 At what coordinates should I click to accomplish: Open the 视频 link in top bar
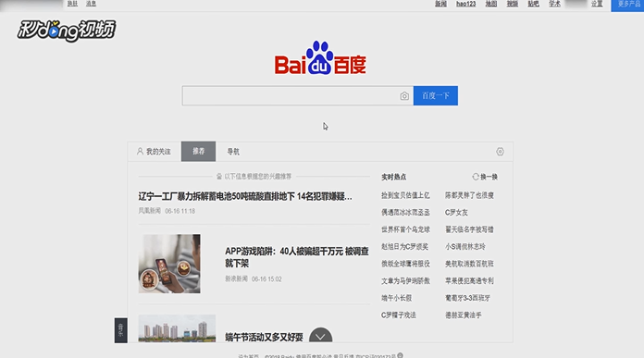point(513,4)
